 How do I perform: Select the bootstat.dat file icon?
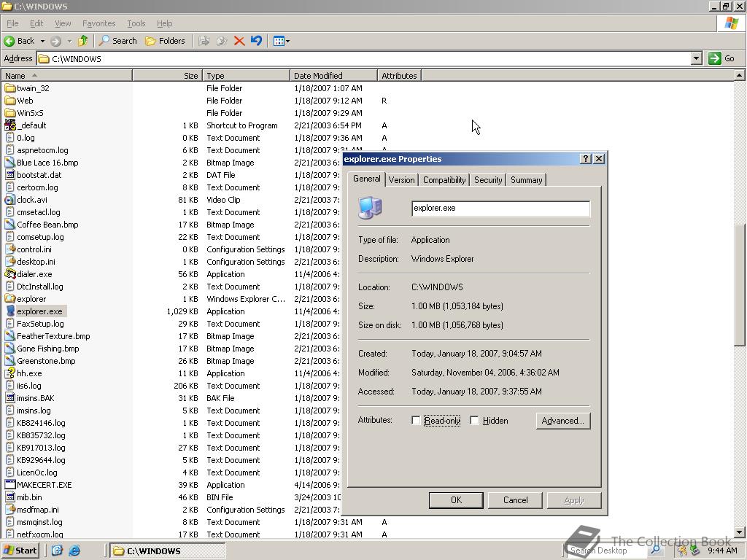pos(10,175)
